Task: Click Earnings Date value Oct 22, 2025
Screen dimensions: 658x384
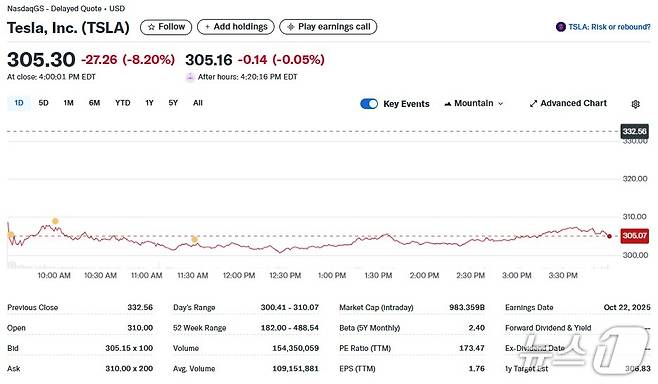Action: point(627,308)
